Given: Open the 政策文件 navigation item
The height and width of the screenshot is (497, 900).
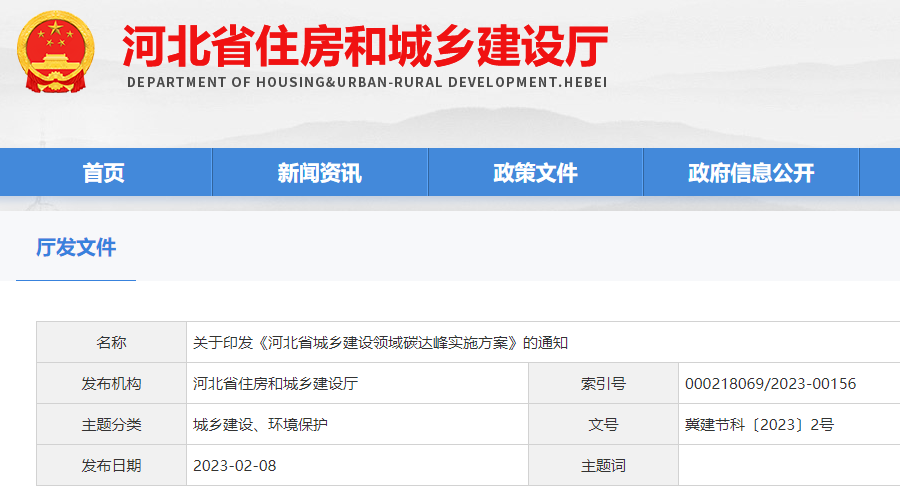Looking at the screenshot, I should (x=536, y=173).
